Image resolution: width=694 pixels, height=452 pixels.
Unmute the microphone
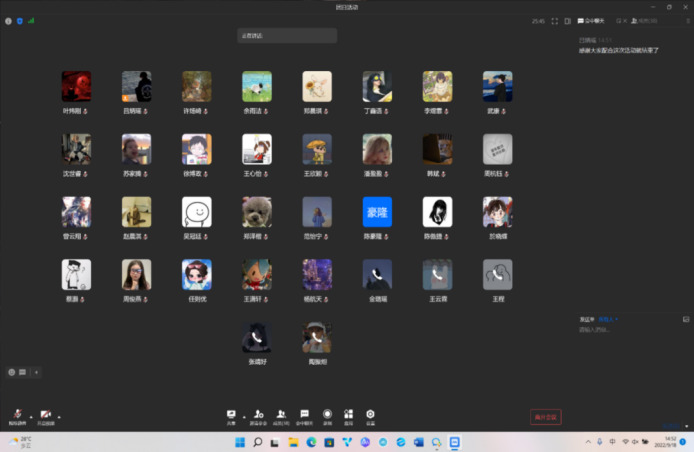tap(17, 415)
